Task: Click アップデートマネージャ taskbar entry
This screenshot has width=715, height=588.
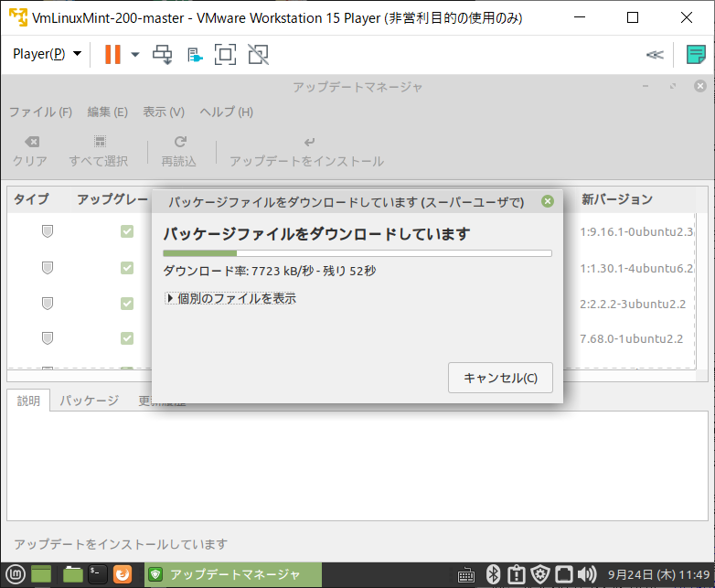Action: pos(233,574)
